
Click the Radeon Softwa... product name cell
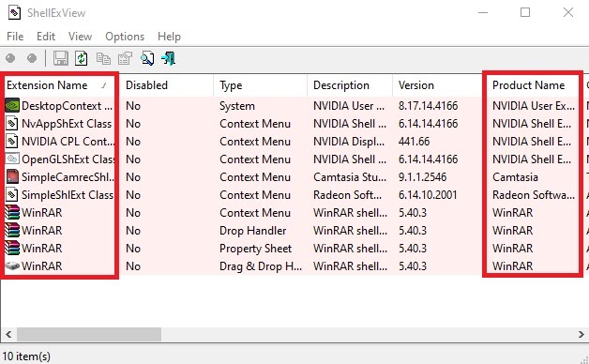coord(534,195)
